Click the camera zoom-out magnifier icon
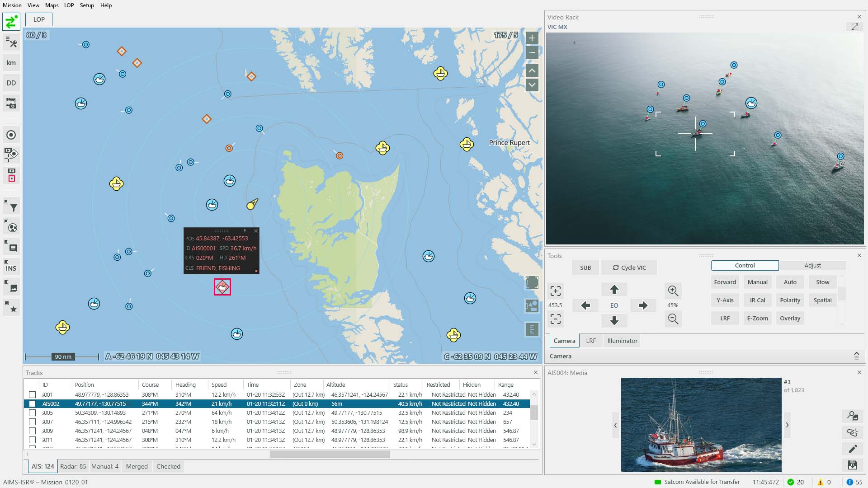 tap(673, 319)
